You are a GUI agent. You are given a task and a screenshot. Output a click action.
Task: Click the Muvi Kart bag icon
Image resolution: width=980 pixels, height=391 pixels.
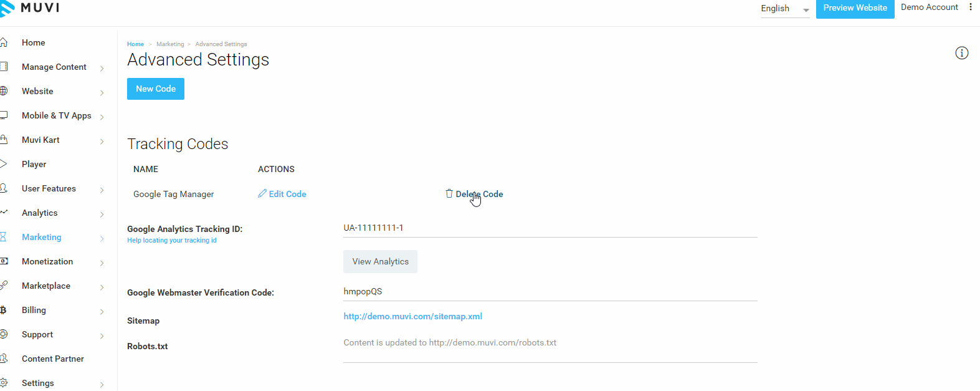tap(4, 140)
